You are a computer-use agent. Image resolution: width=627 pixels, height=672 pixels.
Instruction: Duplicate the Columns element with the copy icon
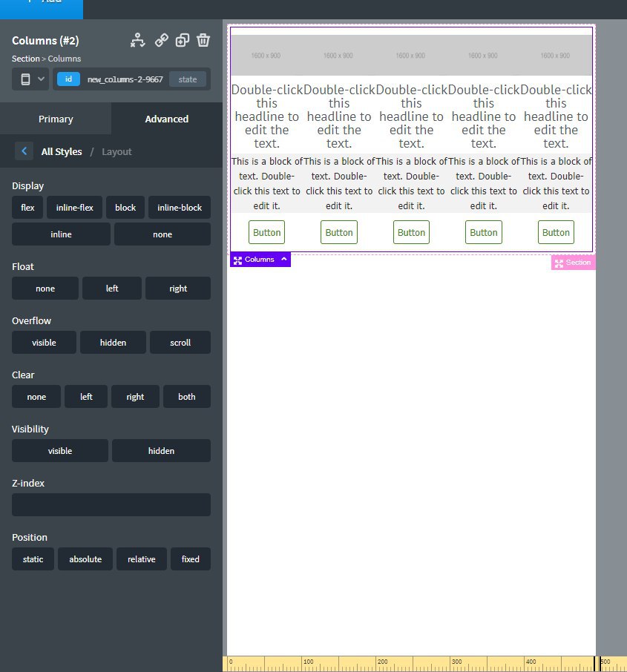click(x=183, y=40)
